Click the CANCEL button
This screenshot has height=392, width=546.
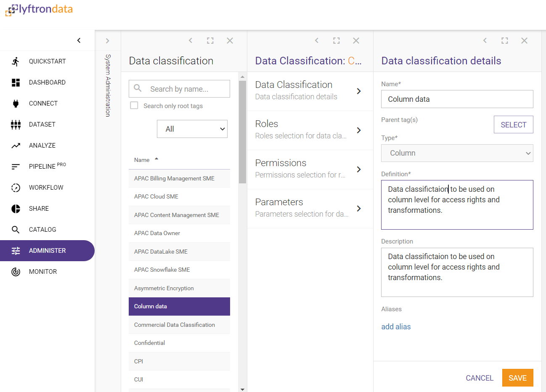480,378
